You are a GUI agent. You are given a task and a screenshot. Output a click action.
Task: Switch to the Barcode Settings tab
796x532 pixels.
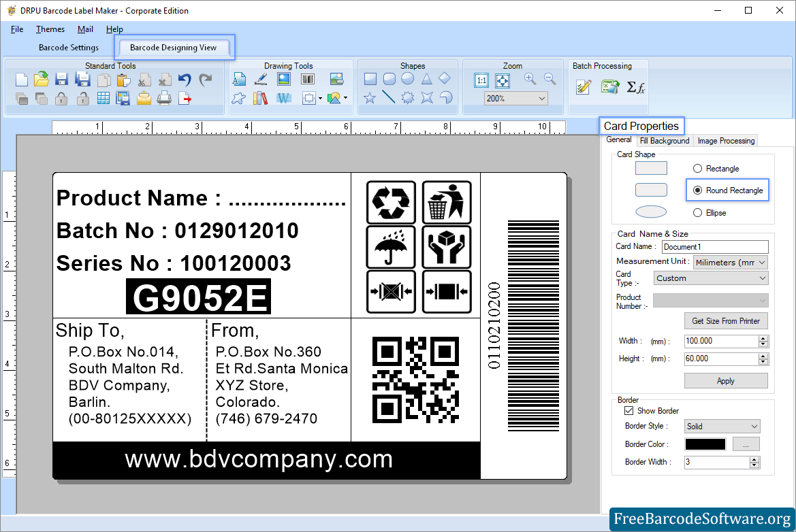[69, 47]
